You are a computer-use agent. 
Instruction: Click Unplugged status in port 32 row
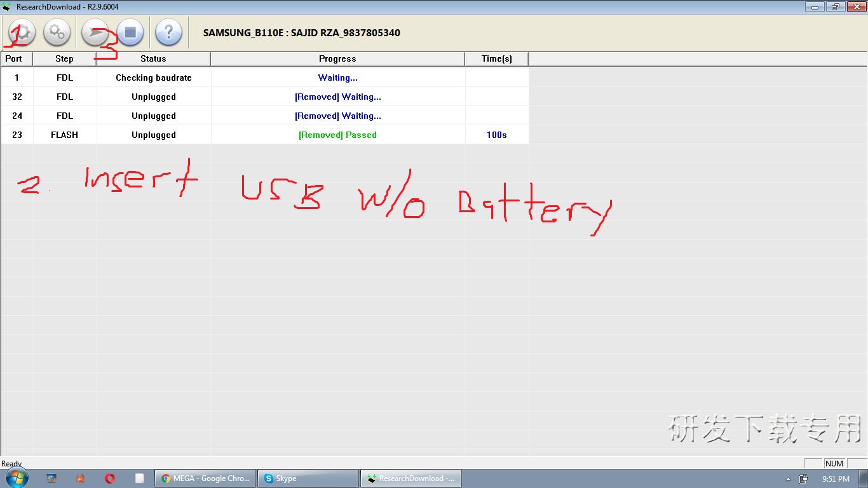tap(154, 97)
